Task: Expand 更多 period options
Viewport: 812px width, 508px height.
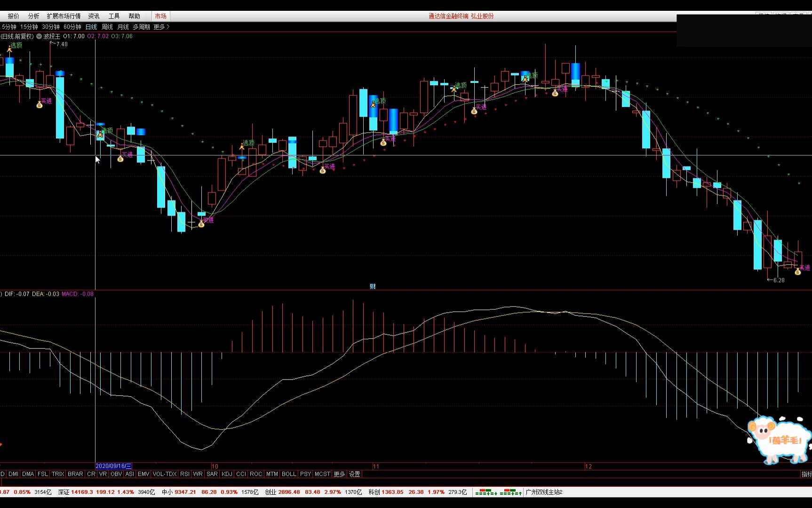Action: (x=161, y=27)
